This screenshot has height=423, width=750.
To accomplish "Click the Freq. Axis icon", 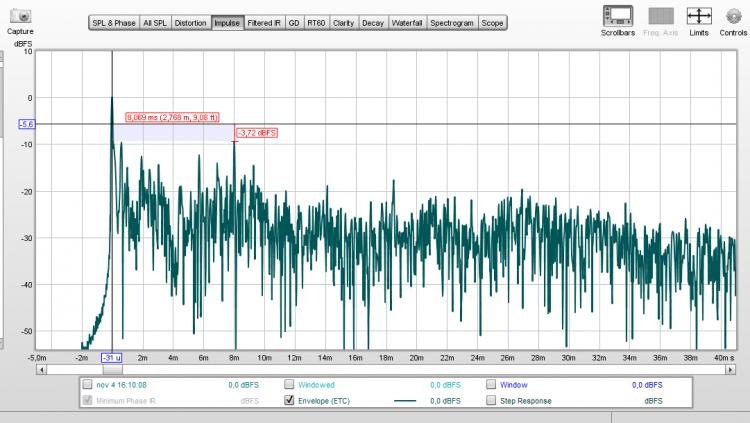I will pyautogui.click(x=661, y=16).
